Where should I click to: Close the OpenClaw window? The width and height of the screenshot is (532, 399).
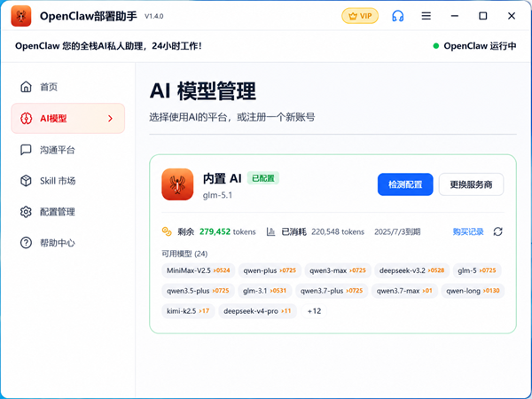(x=512, y=16)
